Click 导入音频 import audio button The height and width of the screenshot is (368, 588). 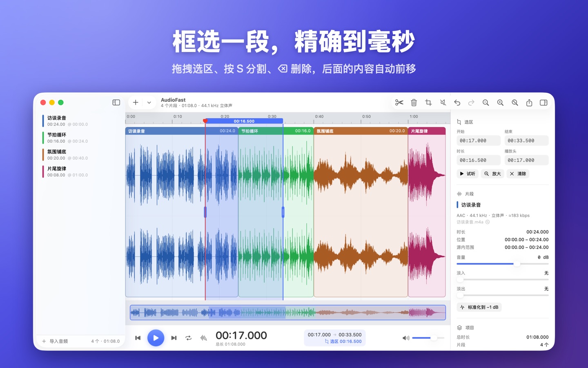pos(55,341)
